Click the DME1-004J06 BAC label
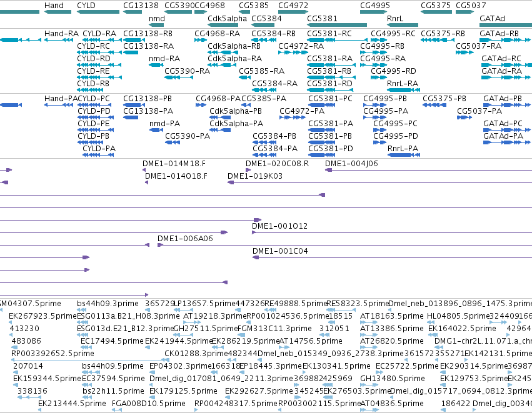532x413 pixels. 351,164
